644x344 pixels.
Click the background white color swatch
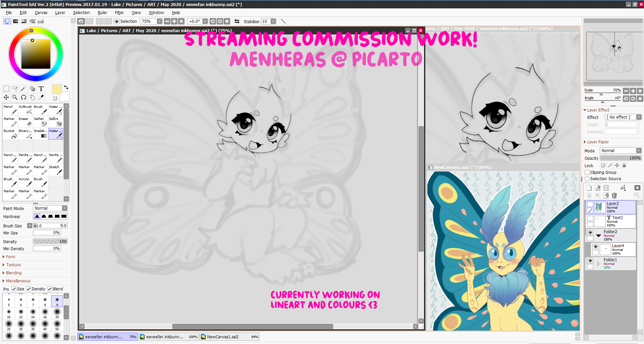click(64, 97)
